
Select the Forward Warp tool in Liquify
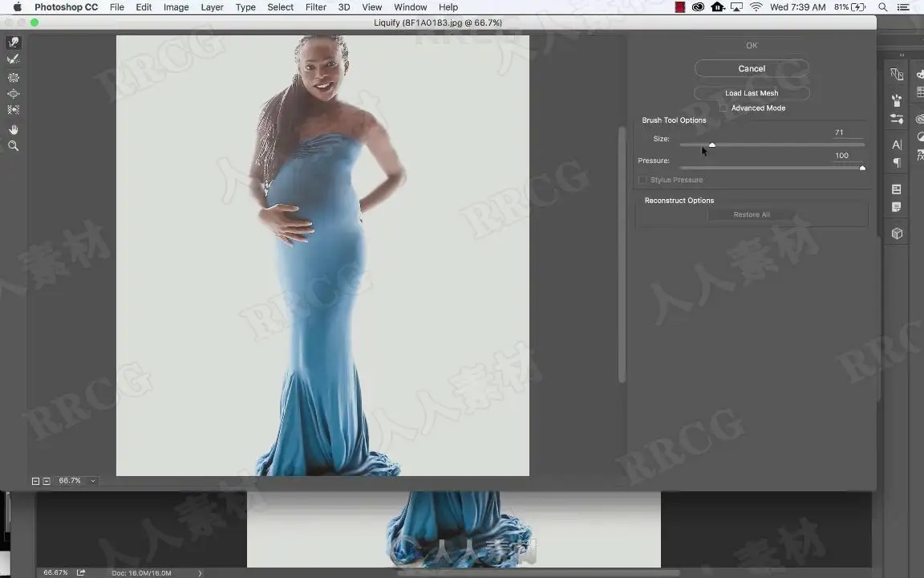pos(13,43)
